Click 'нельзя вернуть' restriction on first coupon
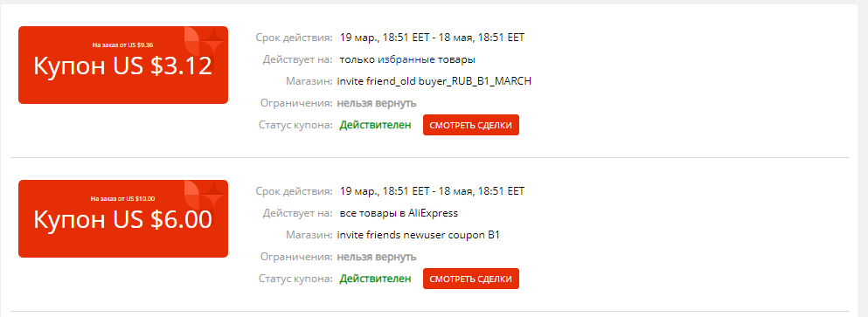Image resolution: width=868 pixels, height=317 pixels. 377,103
